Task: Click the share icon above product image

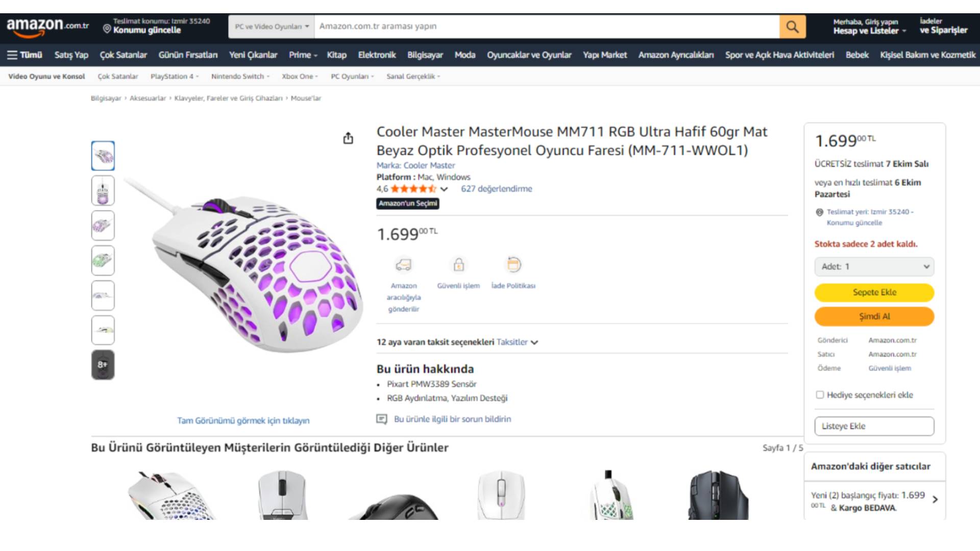Action: (348, 138)
